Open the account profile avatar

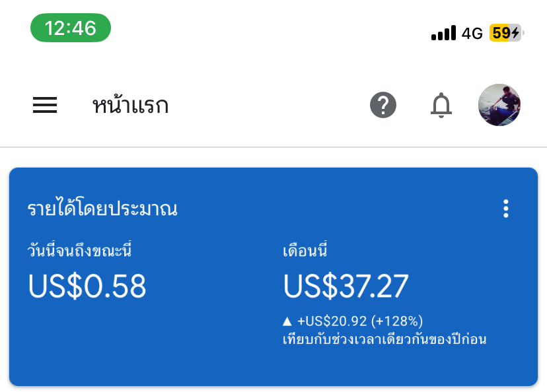click(499, 105)
